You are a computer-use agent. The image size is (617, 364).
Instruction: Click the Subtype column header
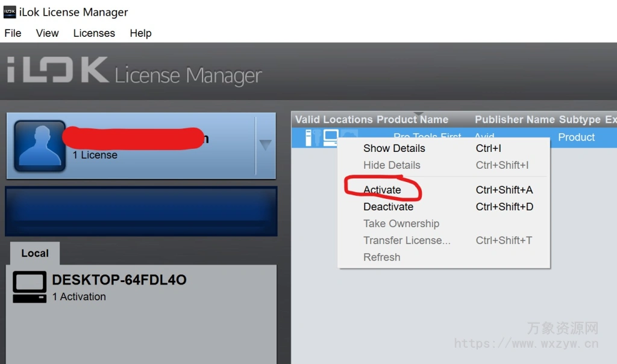(579, 119)
